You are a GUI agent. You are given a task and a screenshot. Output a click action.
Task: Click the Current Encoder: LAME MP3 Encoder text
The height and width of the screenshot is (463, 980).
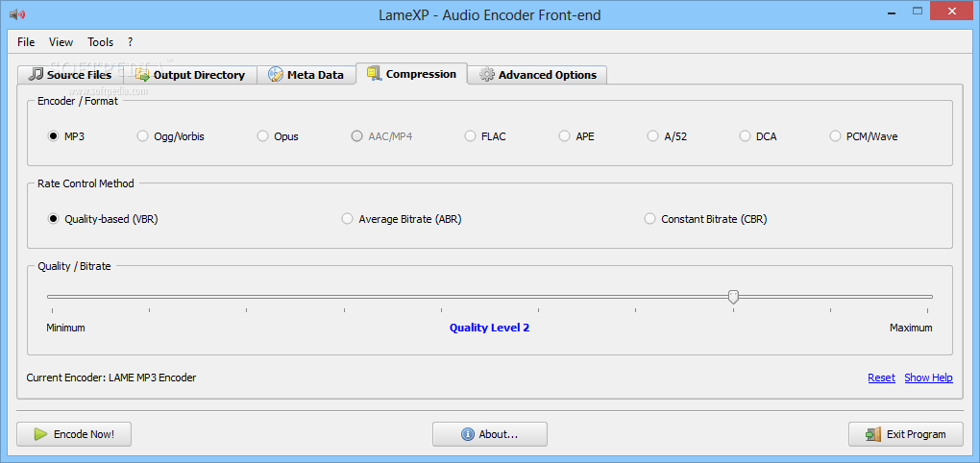coord(111,378)
